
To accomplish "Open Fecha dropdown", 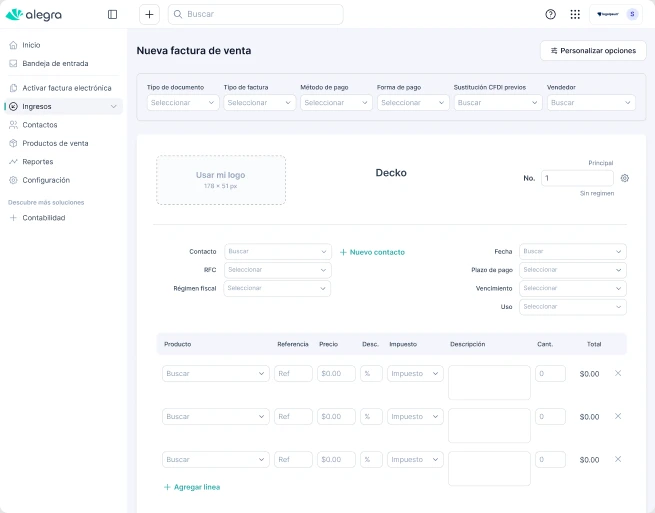I will point(573,251).
